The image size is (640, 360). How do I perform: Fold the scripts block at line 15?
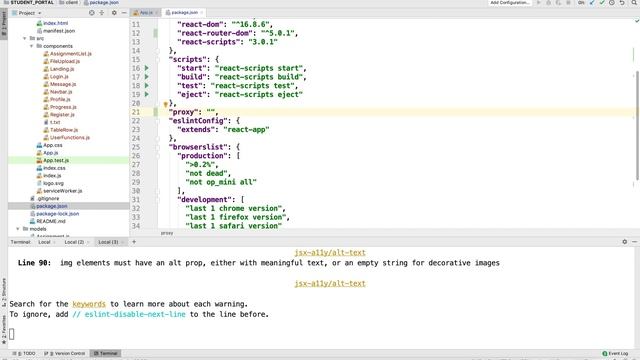158,60
